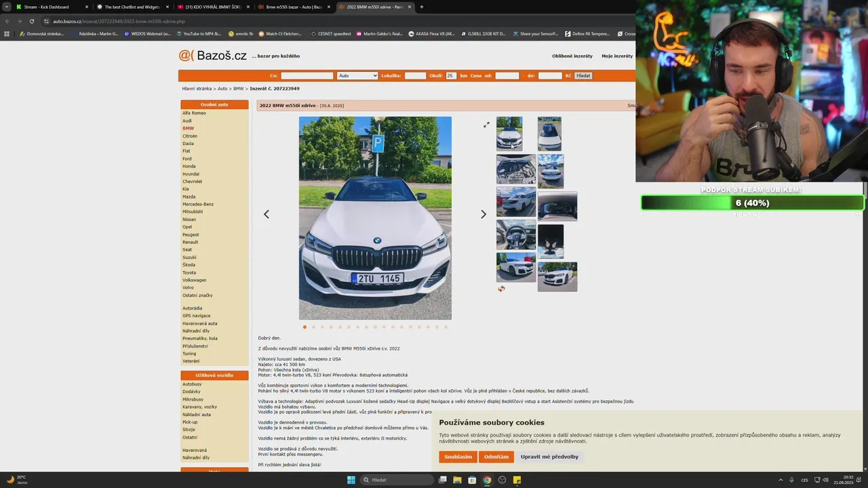This screenshot has width=868, height=488.
Task: Click 'Upravit mé předvolby' cookie preferences
Action: tap(549, 457)
